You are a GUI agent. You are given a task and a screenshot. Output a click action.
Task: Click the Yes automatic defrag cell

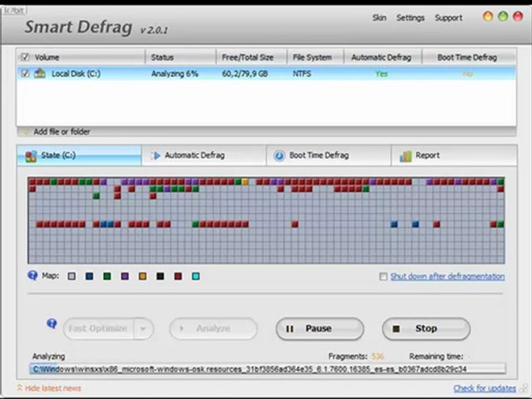(x=381, y=74)
